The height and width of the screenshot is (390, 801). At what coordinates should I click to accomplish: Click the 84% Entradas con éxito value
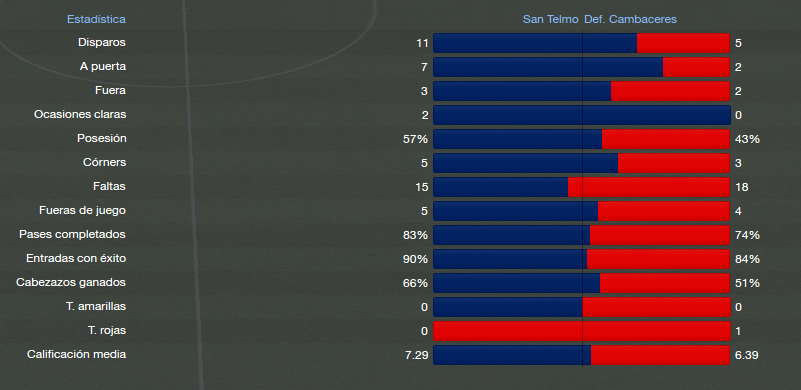point(747,259)
